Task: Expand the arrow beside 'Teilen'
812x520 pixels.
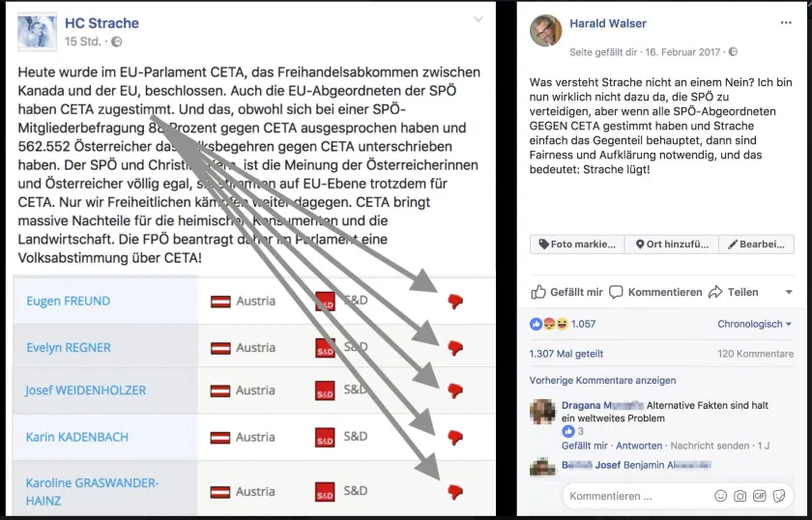Action: (x=789, y=292)
